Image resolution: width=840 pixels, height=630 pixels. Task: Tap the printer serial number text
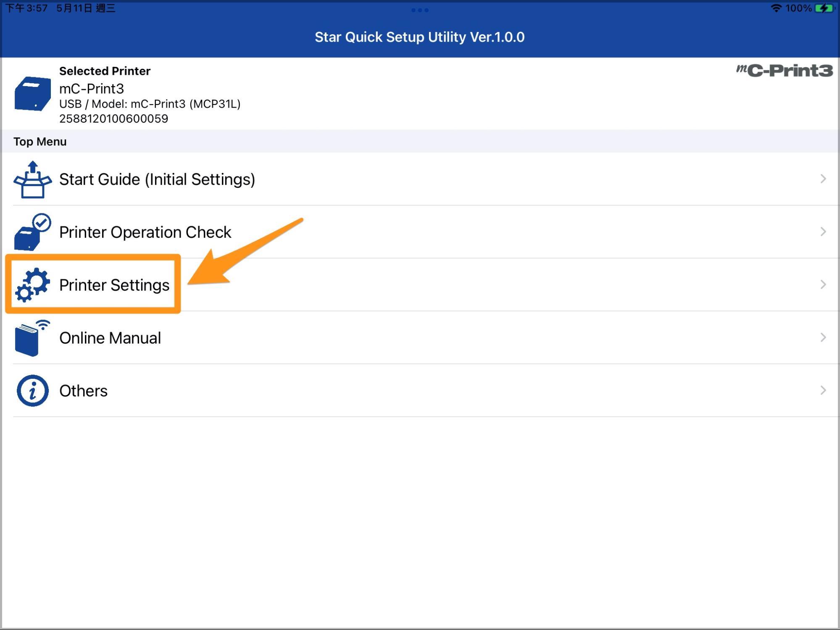113,119
